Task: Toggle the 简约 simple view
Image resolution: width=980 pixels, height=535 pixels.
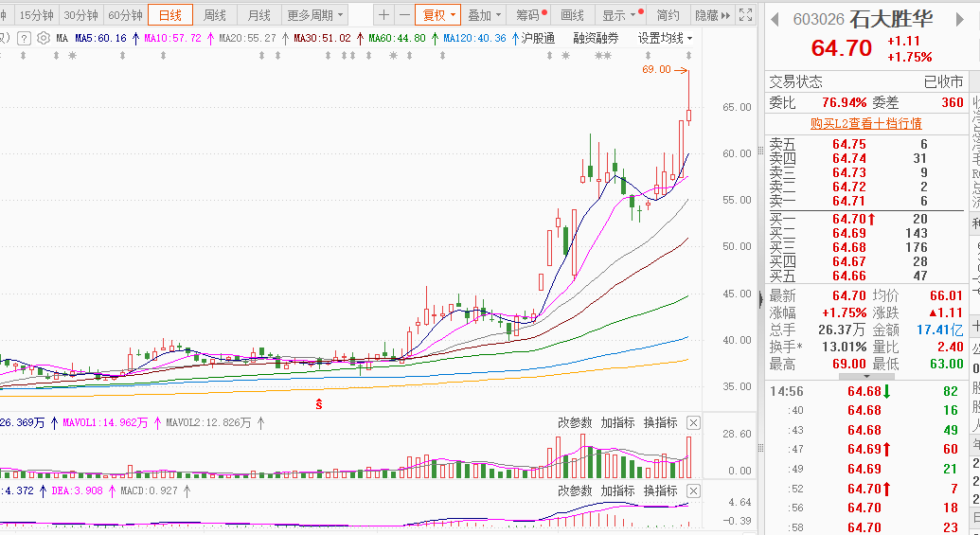Action: (668, 15)
